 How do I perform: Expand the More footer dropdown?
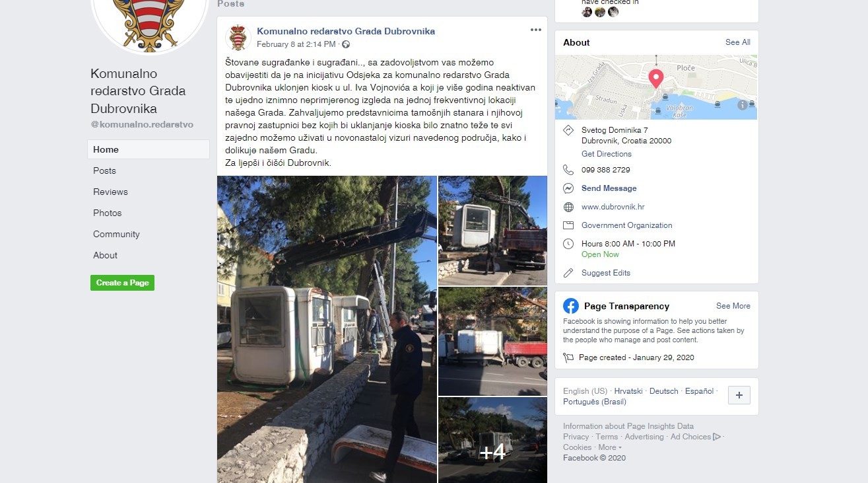610,447
